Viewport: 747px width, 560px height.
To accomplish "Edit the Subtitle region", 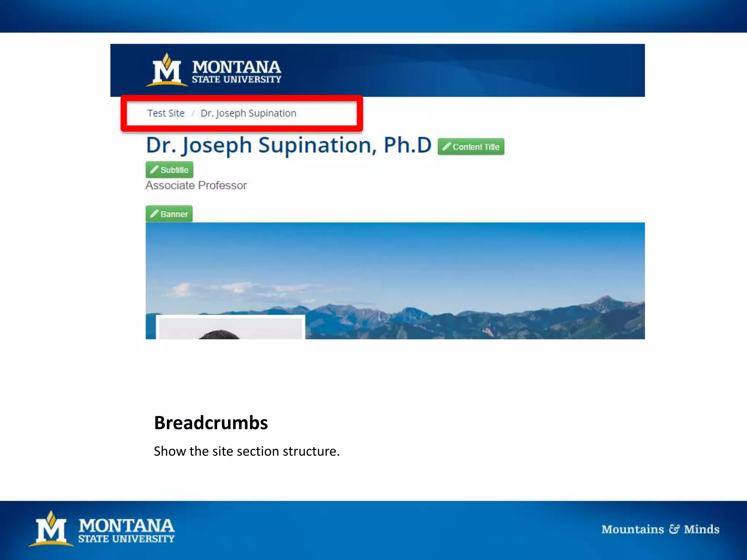I will click(x=169, y=170).
